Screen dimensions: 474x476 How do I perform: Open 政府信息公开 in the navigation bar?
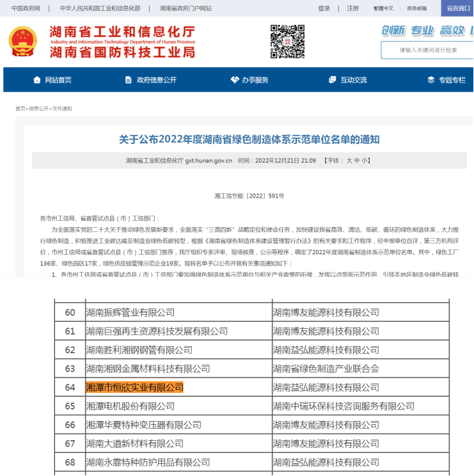156,80
